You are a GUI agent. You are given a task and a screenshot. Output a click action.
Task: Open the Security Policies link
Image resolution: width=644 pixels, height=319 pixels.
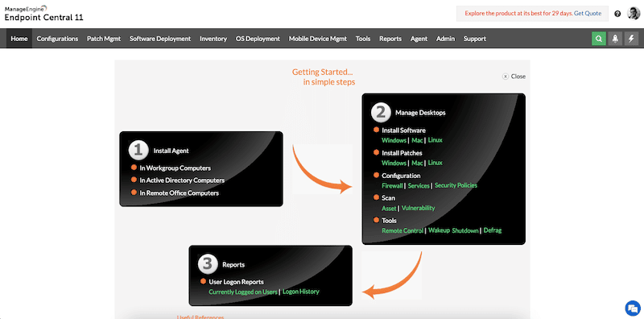pyautogui.click(x=456, y=185)
